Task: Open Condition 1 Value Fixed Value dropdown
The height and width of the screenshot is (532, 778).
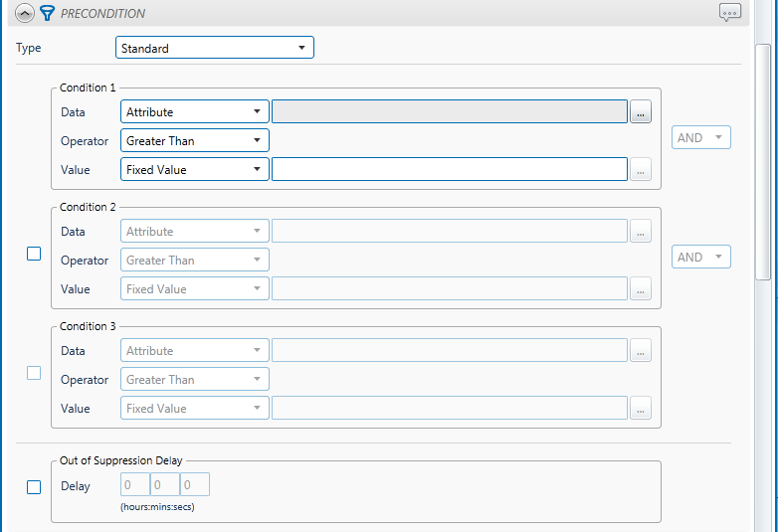Action: coord(194,170)
